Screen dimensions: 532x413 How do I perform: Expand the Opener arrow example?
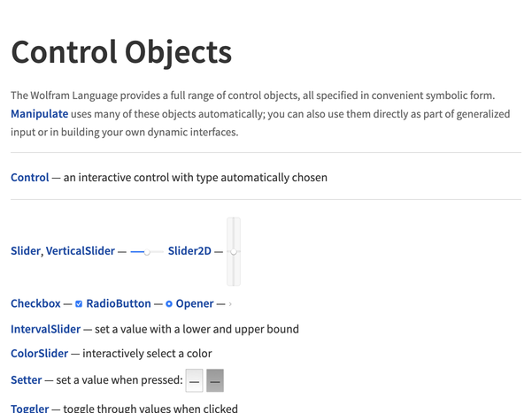point(230,304)
